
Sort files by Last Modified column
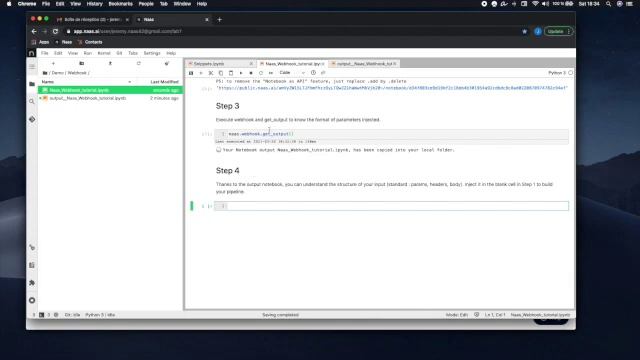pyautogui.click(x=164, y=82)
